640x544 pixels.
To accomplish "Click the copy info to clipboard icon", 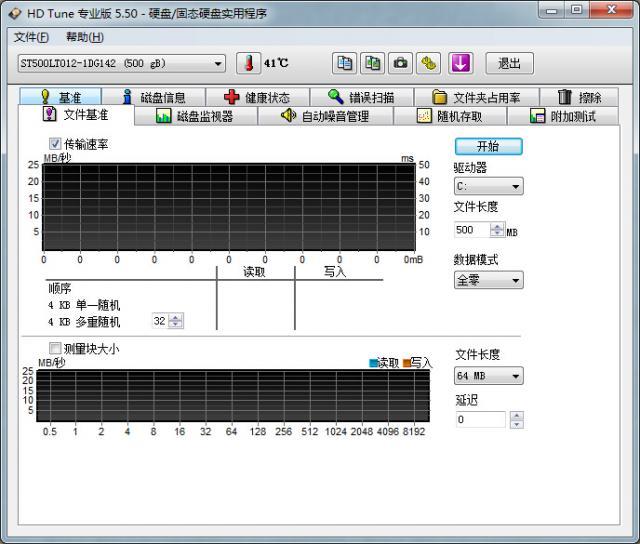I will (344, 63).
